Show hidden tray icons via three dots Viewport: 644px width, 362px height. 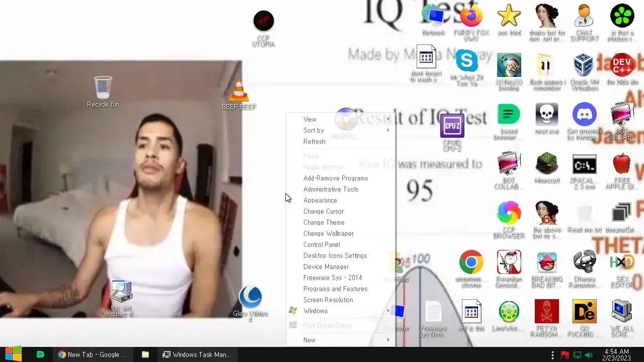[x=552, y=354]
